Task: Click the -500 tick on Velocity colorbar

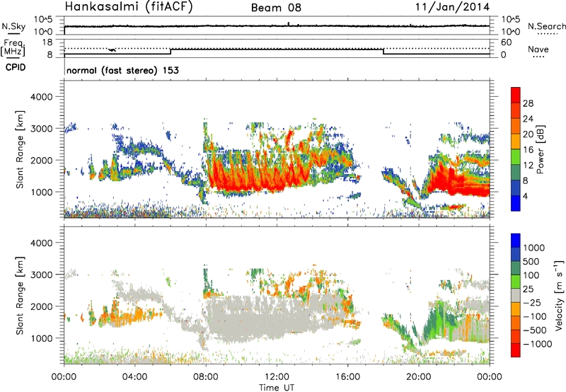Action: click(535, 330)
